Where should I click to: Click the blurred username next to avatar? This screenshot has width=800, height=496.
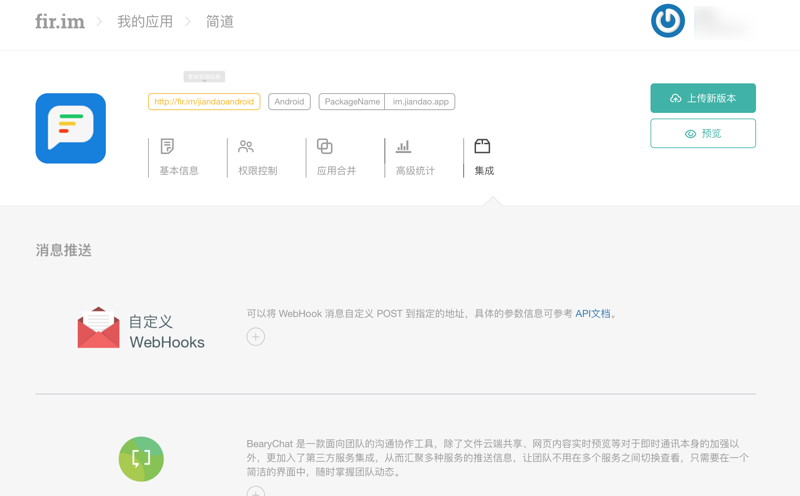723,21
